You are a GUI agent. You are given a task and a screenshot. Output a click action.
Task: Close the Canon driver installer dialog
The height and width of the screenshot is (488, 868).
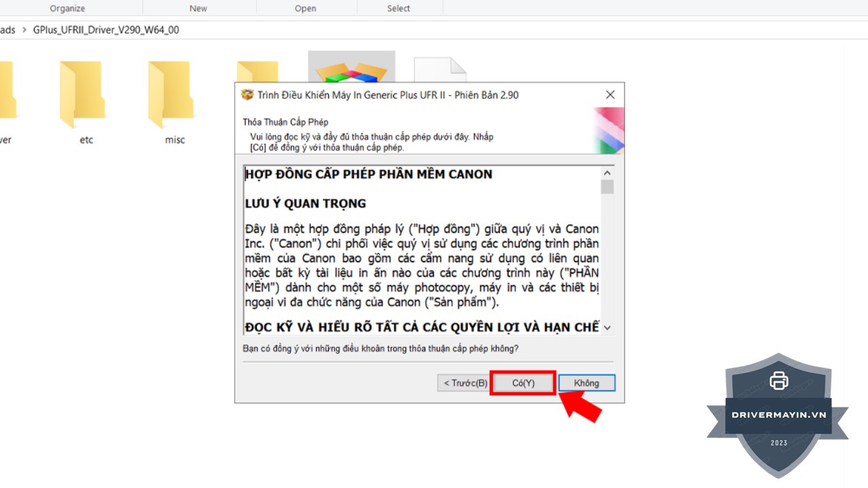[x=610, y=95]
